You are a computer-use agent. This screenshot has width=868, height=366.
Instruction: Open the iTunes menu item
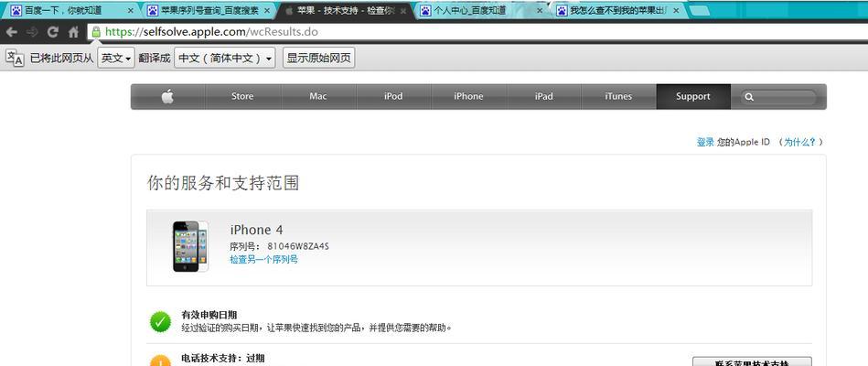coord(618,96)
